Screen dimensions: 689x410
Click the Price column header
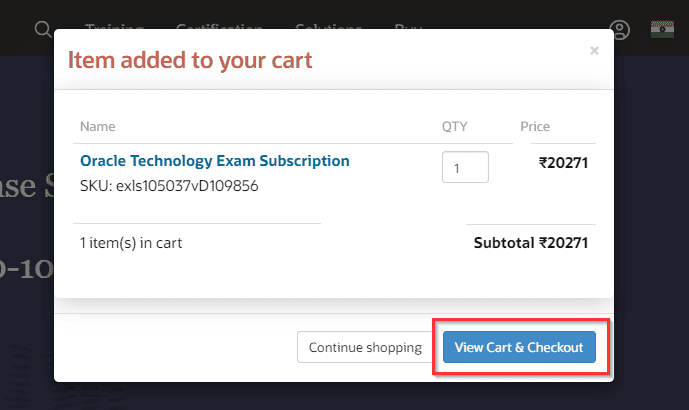tap(535, 127)
